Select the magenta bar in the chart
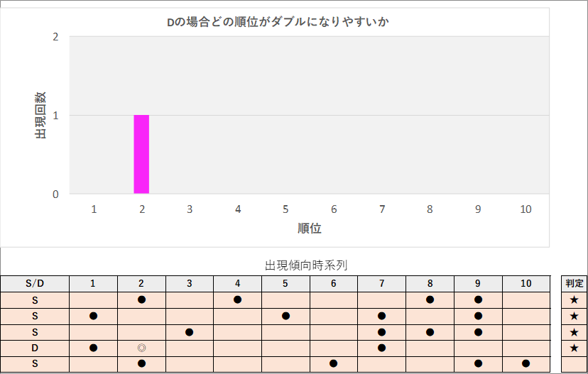 [x=142, y=154]
